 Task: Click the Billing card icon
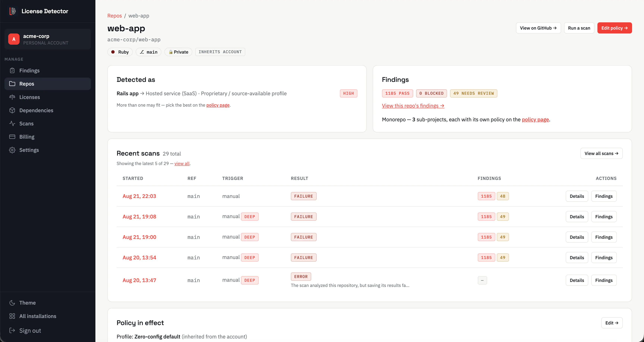pos(12,137)
